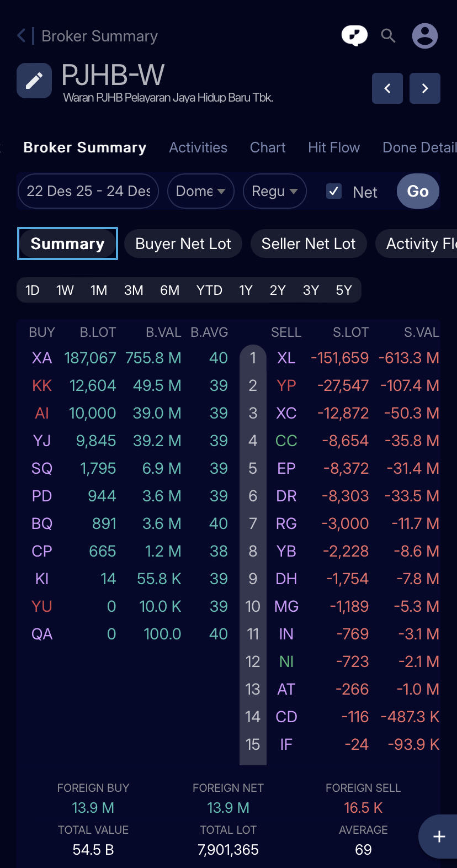Image resolution: width=457 pixels, height=868 pixels.
Task: Select broker XA in the buy column
Action: [x=42, y=358]
